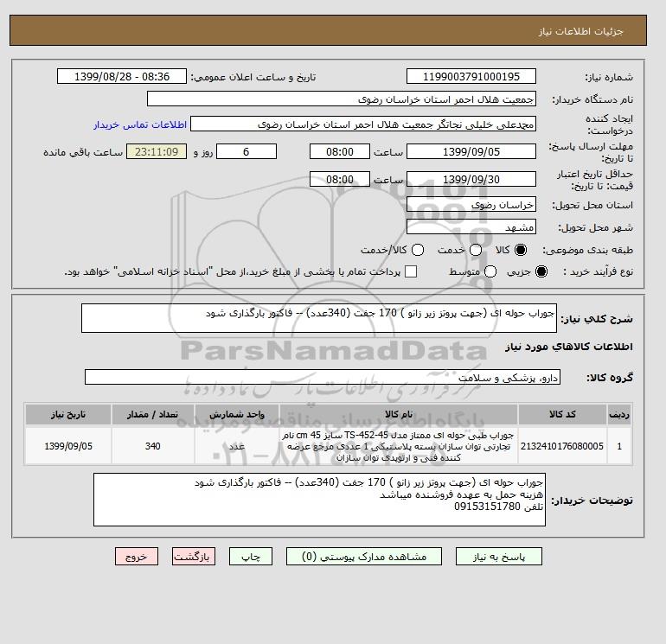Viewport: 666px width, 644px height.
Task: Click the response deadline date 1399/09/05 field
Action: point(471,151)
